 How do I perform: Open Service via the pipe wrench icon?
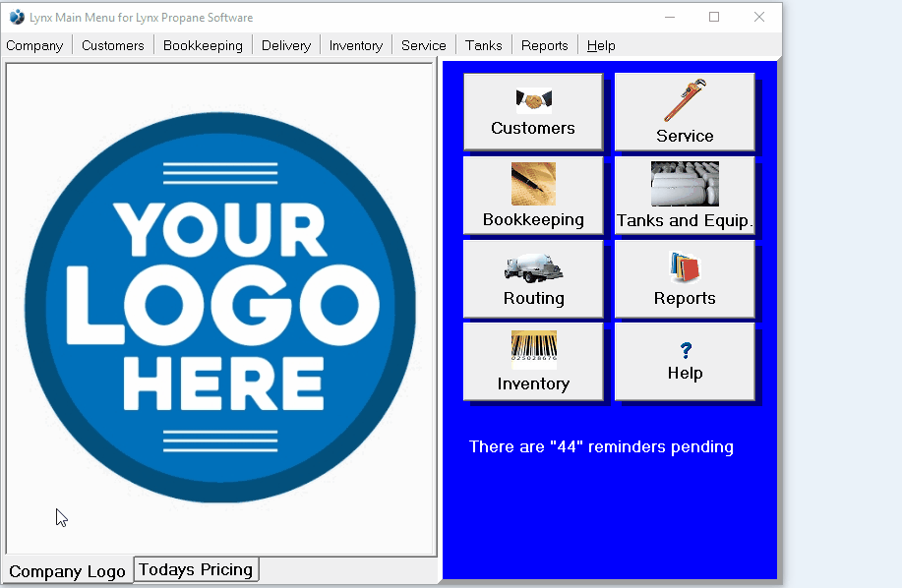pos(685,111)
